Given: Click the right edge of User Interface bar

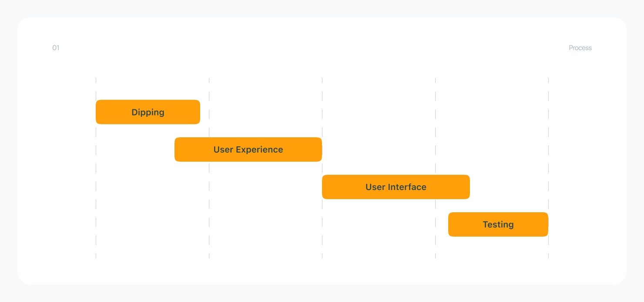Looking at the screenshot, I should tap(469, 187).
